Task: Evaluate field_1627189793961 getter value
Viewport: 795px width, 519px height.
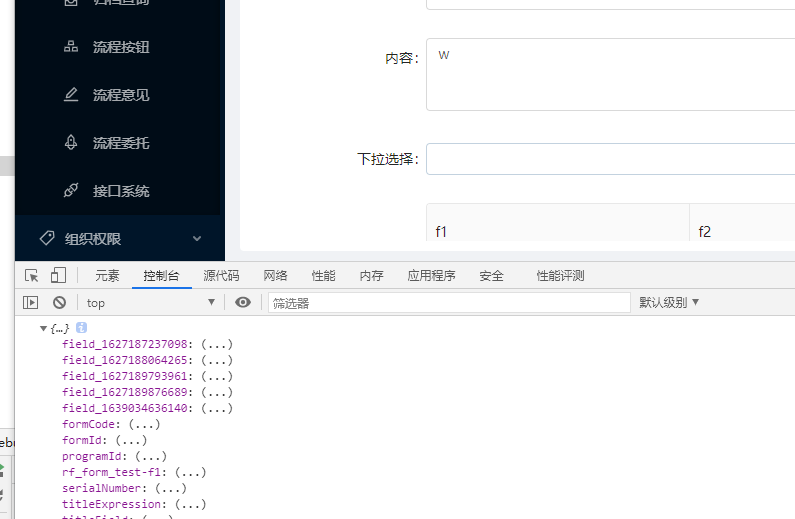Action: click(217, 376)
